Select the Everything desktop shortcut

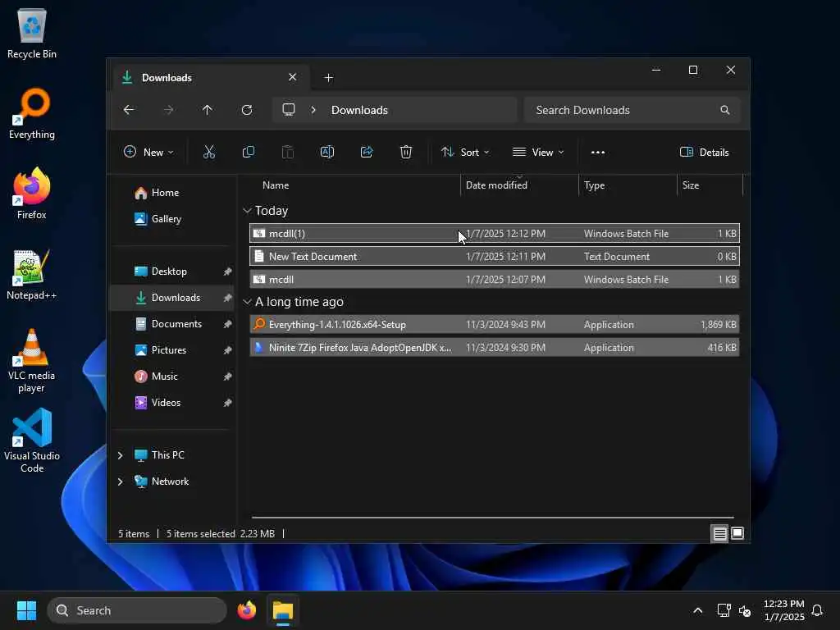click(x=32, y=114)
